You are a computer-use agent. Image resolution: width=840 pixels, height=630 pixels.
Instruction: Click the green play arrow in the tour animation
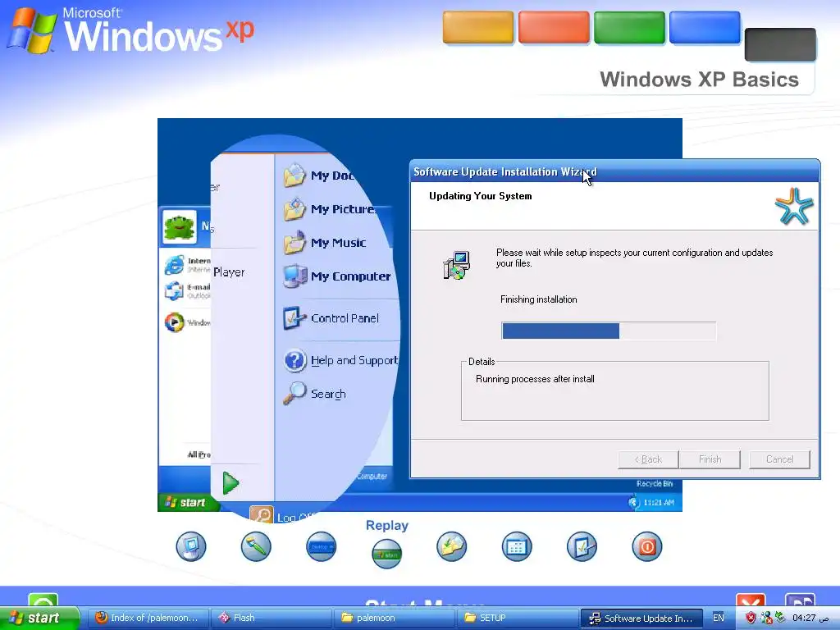[x=231, y=483]
